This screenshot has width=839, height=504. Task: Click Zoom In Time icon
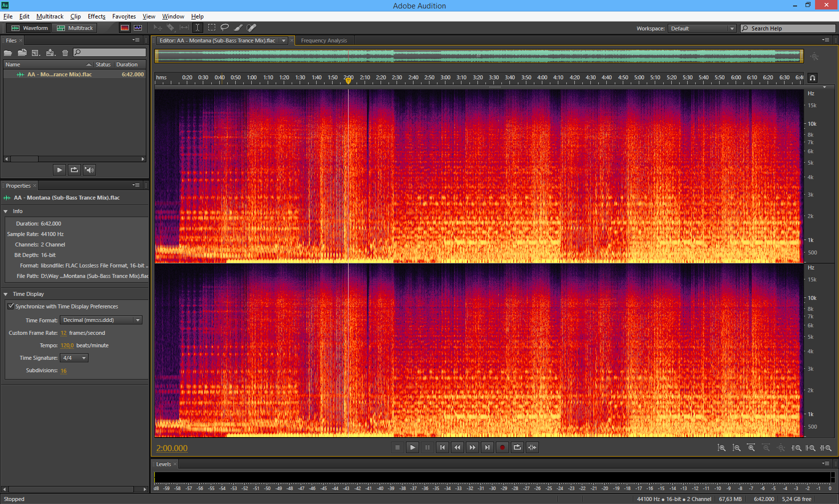point(751,448)
